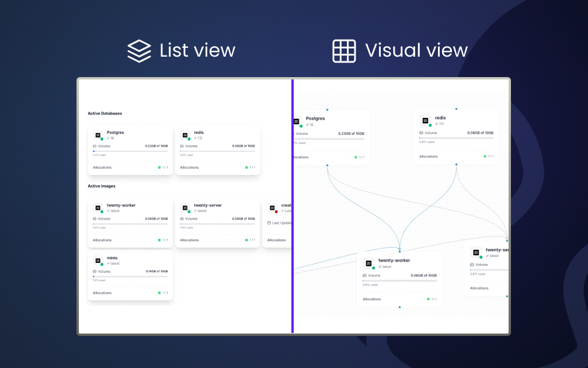The image size is (588, 368).
Task: Click "0.16GB of 10GB" on minio card
Action: coord(156,271)
